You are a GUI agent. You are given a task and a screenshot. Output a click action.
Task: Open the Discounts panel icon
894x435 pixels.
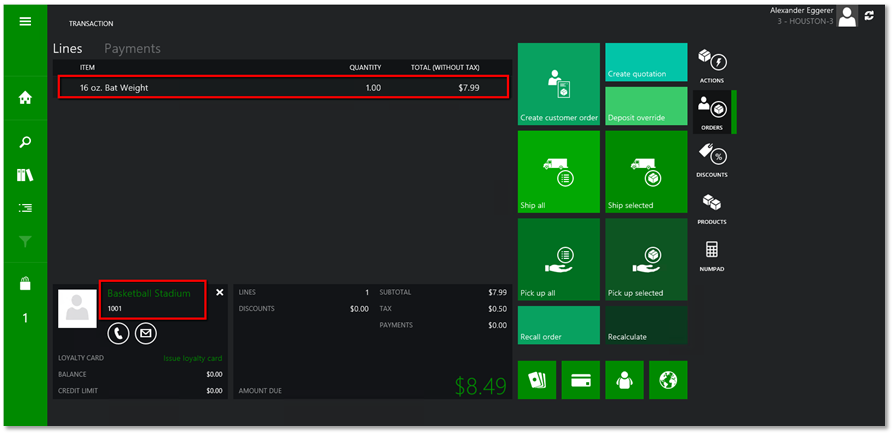point(711,159)
